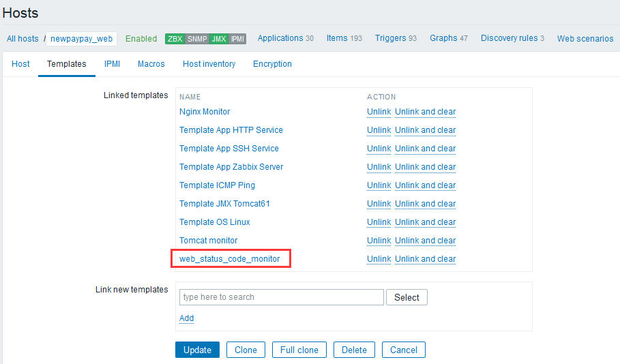620x364 pixels.
Task: Unlink and clear Tomcat monitor
Action: [425, 241]
